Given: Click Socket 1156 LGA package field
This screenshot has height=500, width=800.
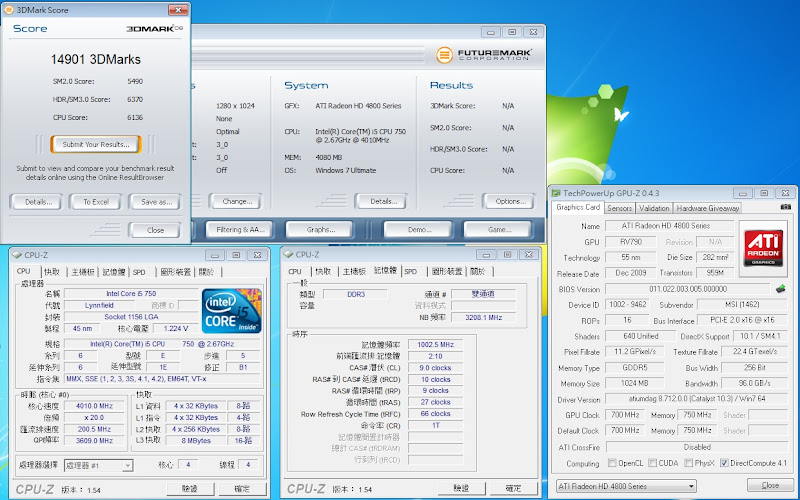Looking at the screenshot, I should (131, 317).
